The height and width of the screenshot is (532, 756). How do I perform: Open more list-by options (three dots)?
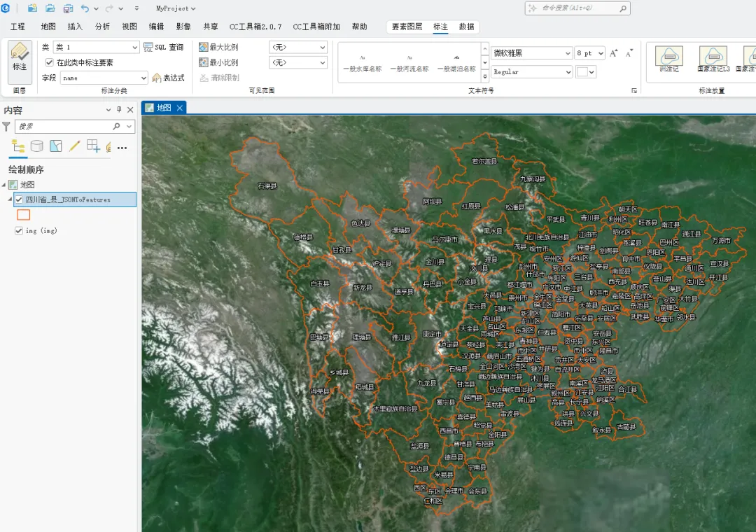122,148
